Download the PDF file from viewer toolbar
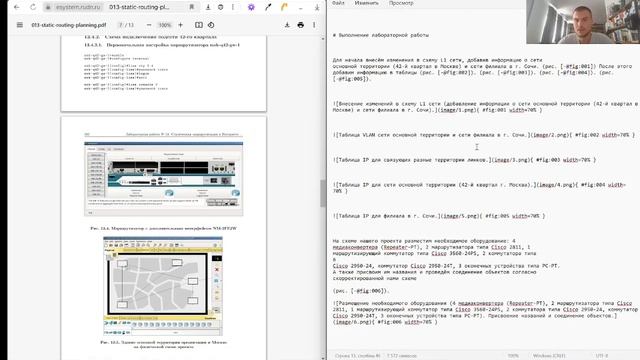 (x=287, y=25)
